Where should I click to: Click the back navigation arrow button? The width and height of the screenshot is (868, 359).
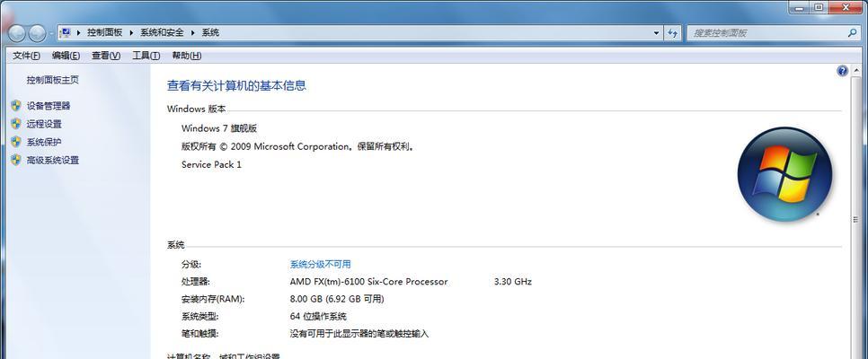click(16, 34)
